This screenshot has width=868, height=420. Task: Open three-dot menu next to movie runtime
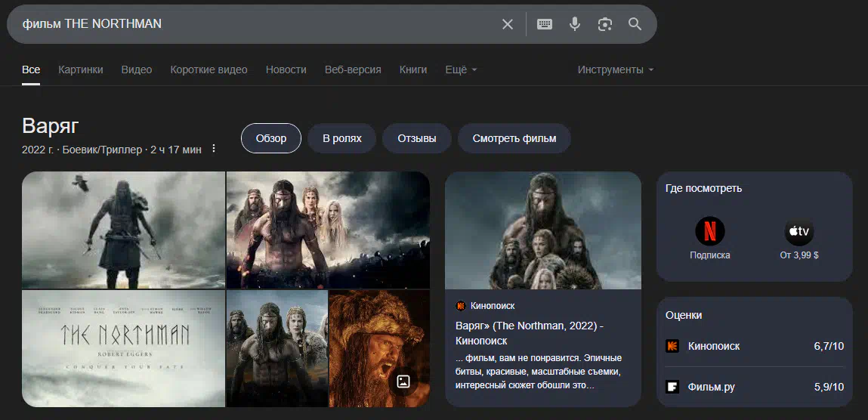214,149
